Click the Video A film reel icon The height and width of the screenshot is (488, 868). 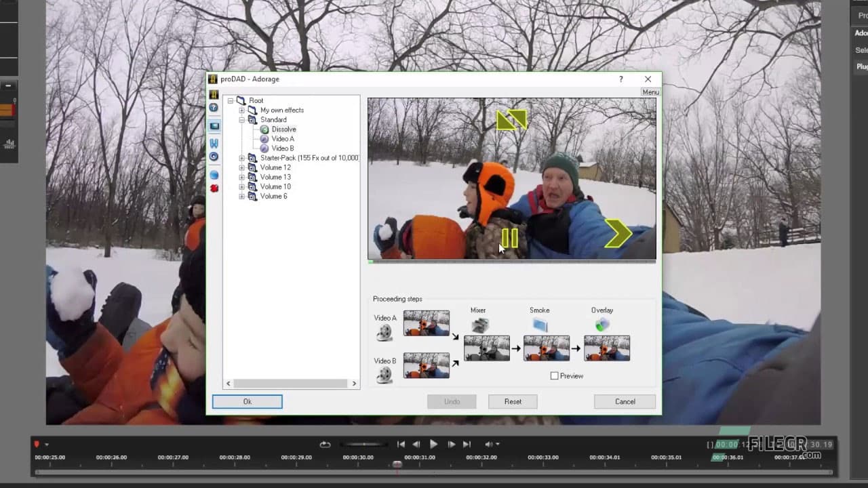(384, 331)
